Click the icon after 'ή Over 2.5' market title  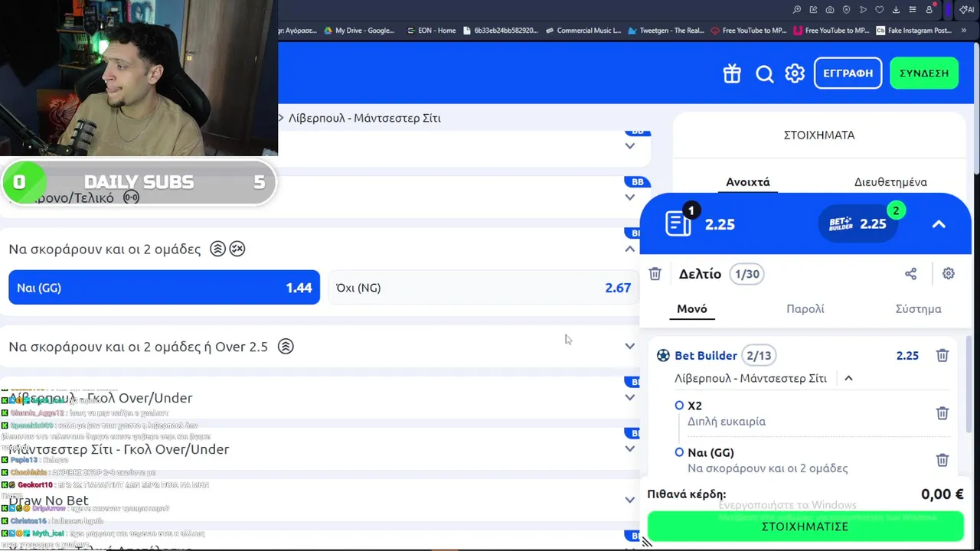[286, 347]
